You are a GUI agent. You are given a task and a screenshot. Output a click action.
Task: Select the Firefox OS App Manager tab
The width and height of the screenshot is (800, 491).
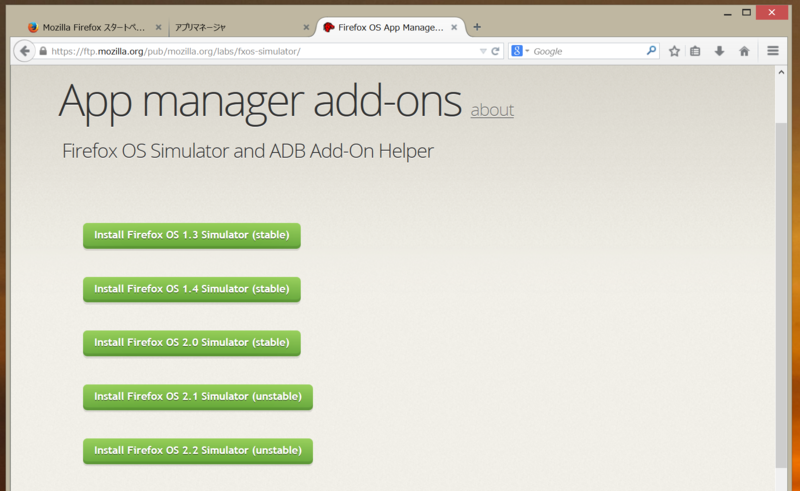[x=390, y=27]
